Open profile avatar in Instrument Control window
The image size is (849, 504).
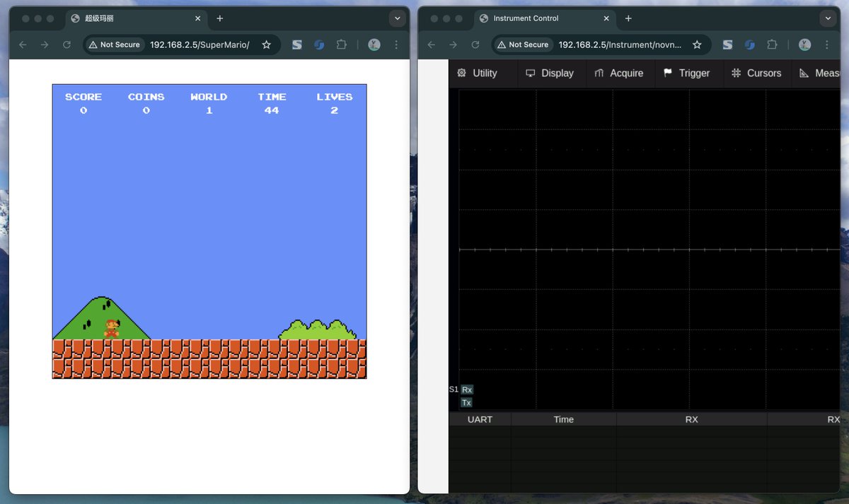tap(804, 45)
